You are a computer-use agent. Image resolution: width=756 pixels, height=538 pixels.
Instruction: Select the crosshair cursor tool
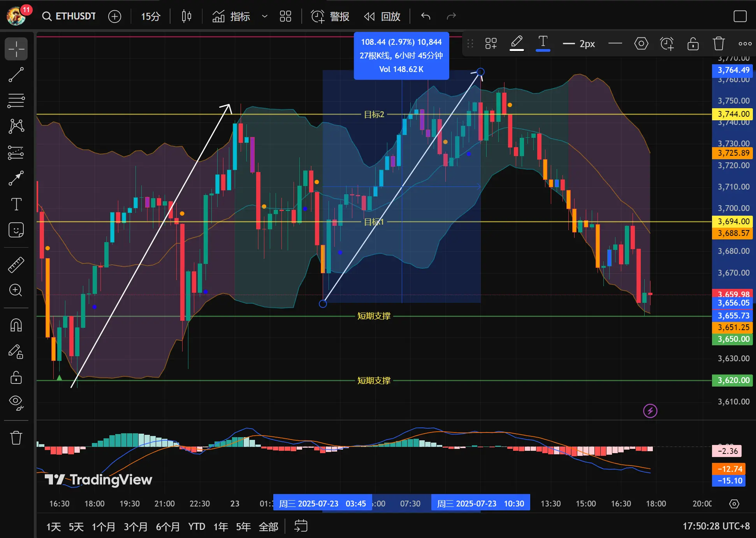(x=16, y=49)
